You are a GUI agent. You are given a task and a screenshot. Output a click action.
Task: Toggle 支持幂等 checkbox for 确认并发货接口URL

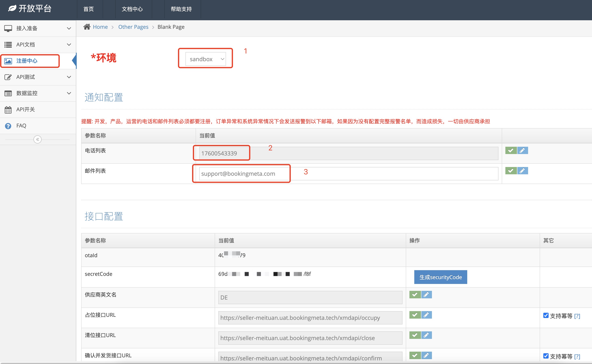pyautogui.click(x=546, y=356)
